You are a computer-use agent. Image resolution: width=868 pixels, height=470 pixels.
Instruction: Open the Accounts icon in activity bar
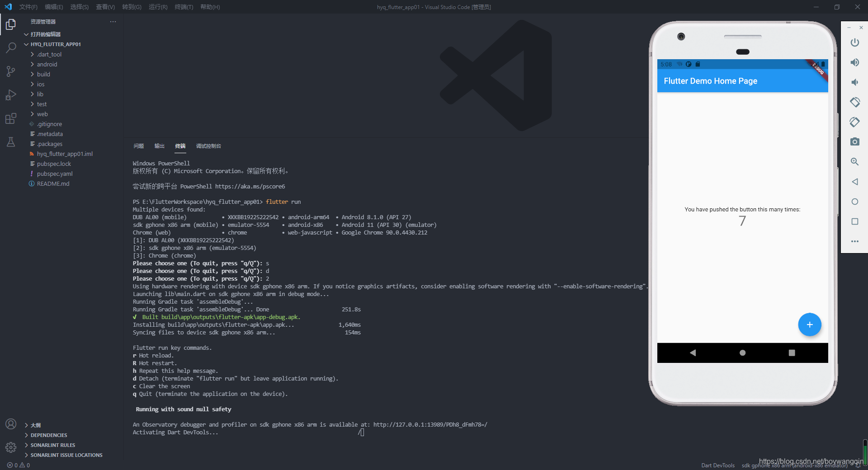[11, 424]
